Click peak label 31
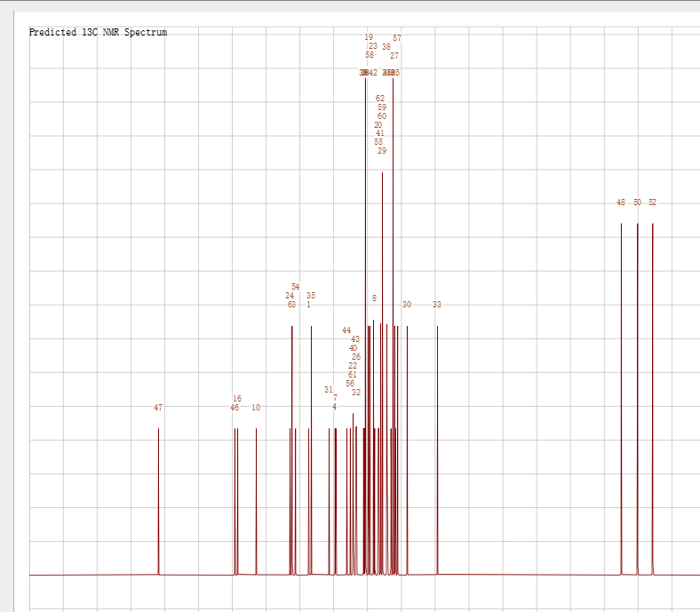This screenshot has height=612, width=700. point(329,390)
